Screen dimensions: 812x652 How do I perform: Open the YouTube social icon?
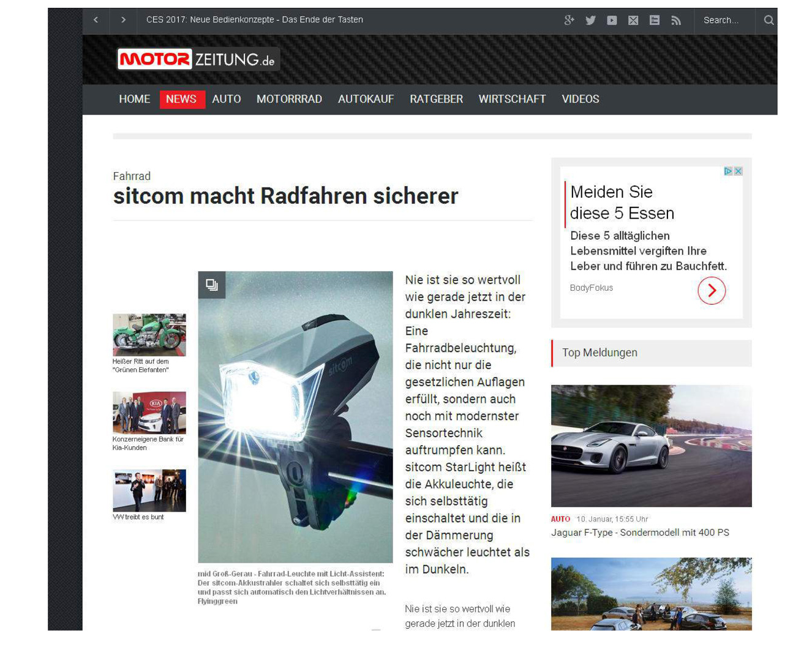pos(612,20)
